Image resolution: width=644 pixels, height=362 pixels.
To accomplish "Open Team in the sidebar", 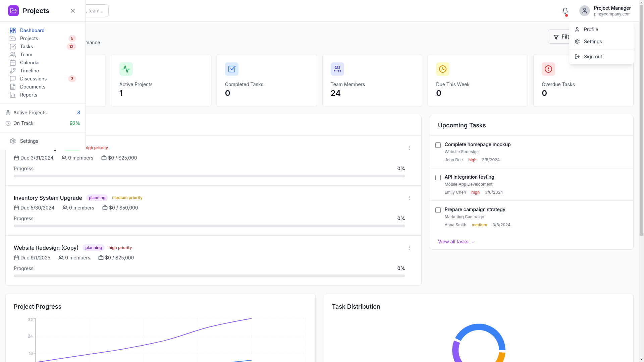I will [43, 55].
